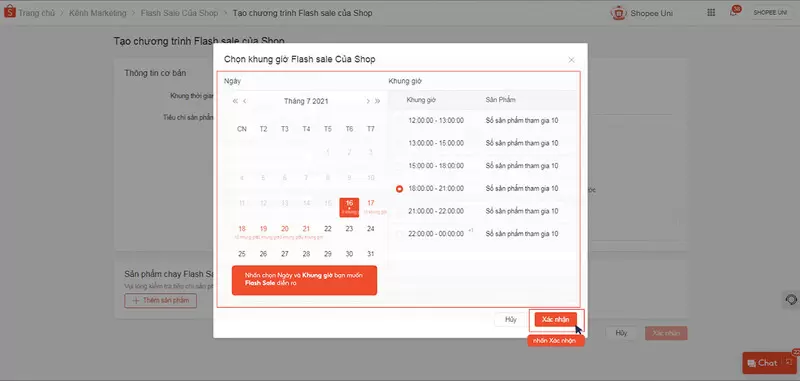The width and height of the screenshot is (800, 381).
Task: Jump to next year in calendar
Action: pos(378,101)
